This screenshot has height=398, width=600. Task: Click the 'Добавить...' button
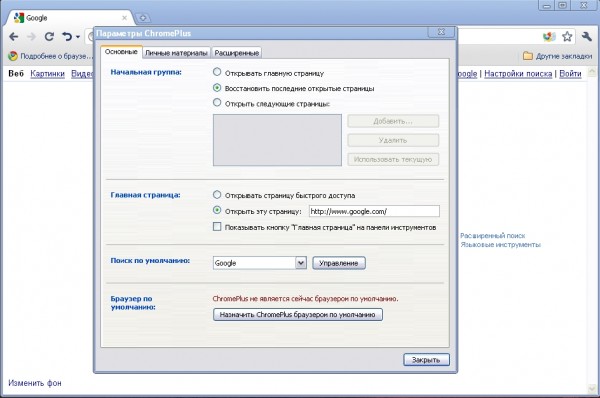click(393, 121)
